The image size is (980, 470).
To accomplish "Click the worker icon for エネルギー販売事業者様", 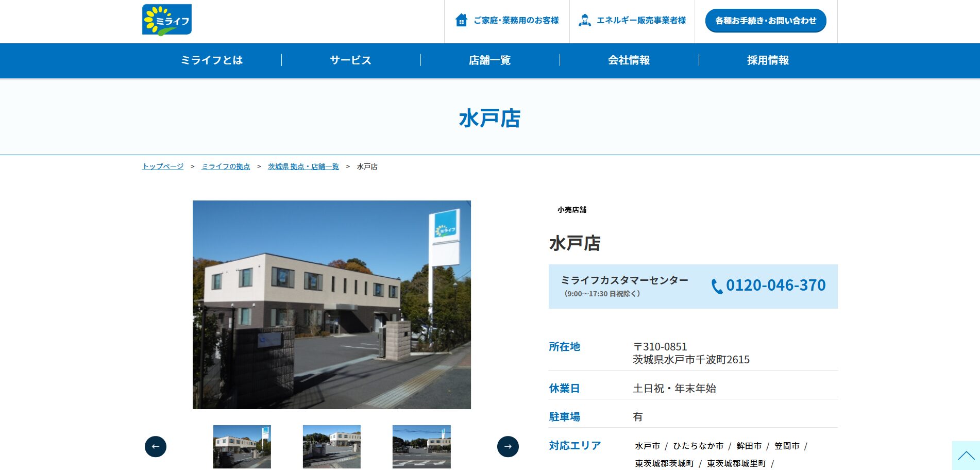I will point(584,20).
